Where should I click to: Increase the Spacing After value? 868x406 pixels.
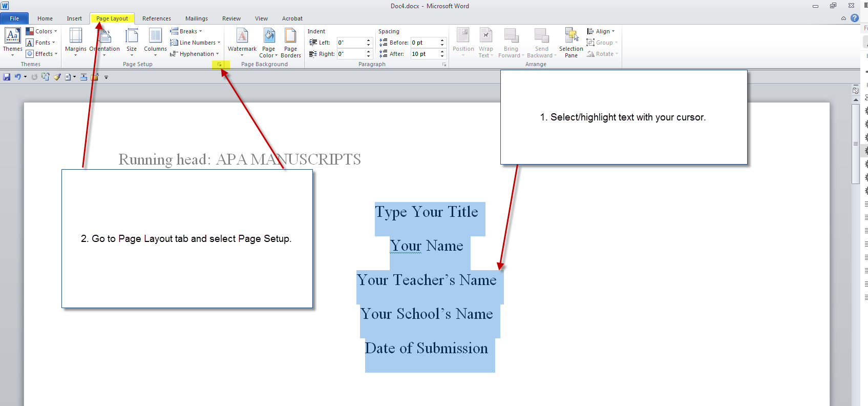pos(442,52)
